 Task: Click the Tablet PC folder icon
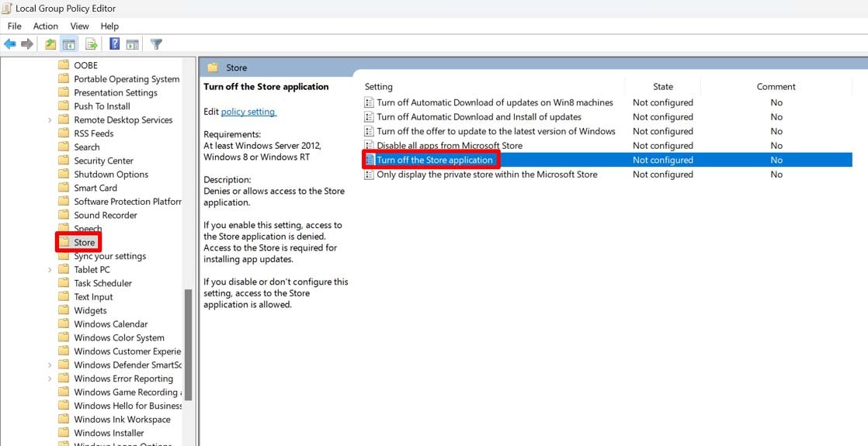(64, 270)
